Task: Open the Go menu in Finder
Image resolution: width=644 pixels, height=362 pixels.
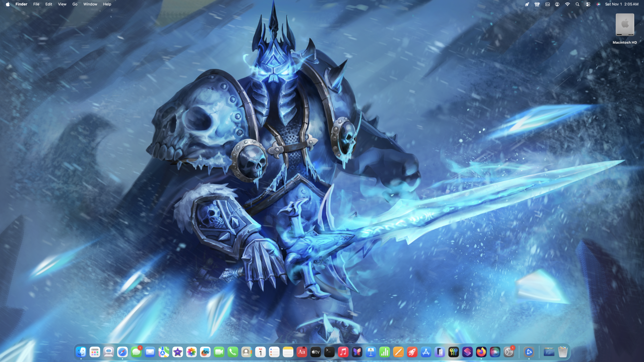Action: (74, 4)
